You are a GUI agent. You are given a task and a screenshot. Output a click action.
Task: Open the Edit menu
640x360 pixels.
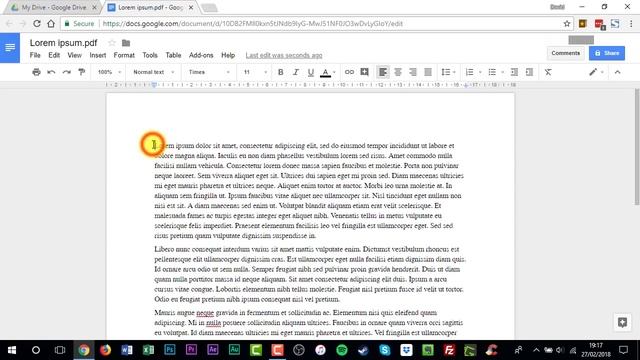pos(54,55)
